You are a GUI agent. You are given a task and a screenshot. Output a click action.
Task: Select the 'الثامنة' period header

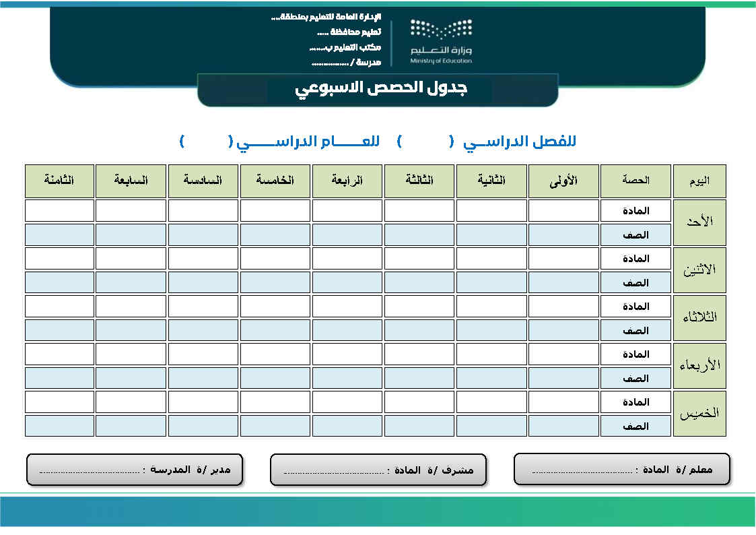point(59,181)
